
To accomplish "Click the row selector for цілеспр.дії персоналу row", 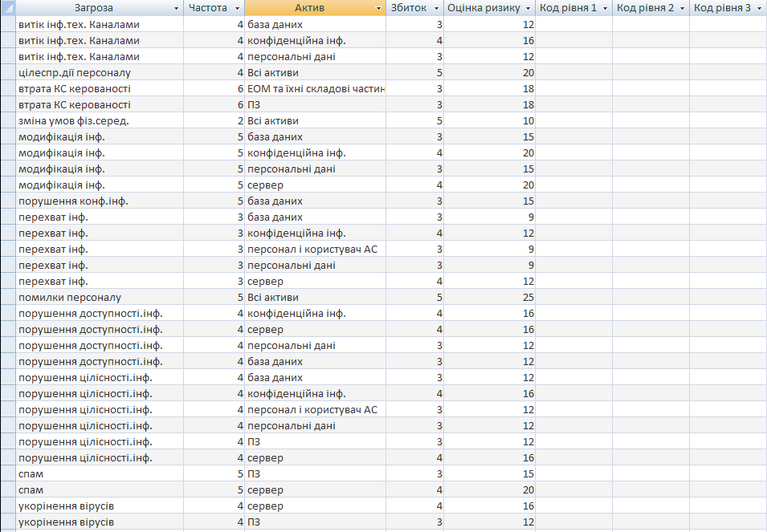I will (8, 73).
